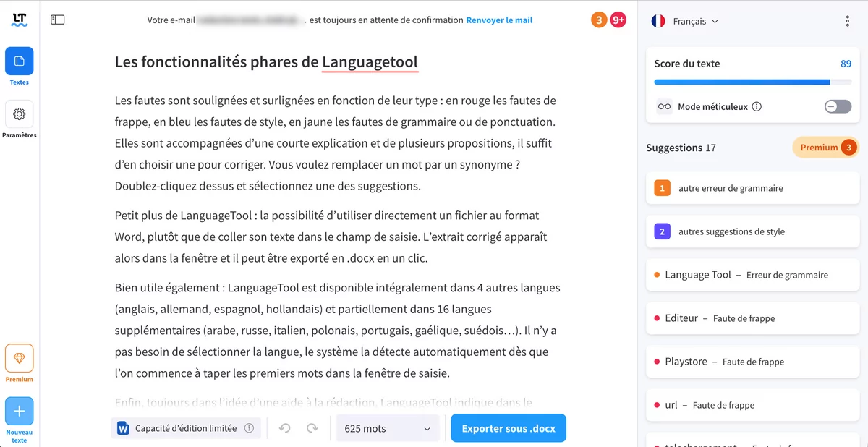Screen dimensions: 868x447
Task: Click the orange 1 grammar error badge
Action: 661,188
